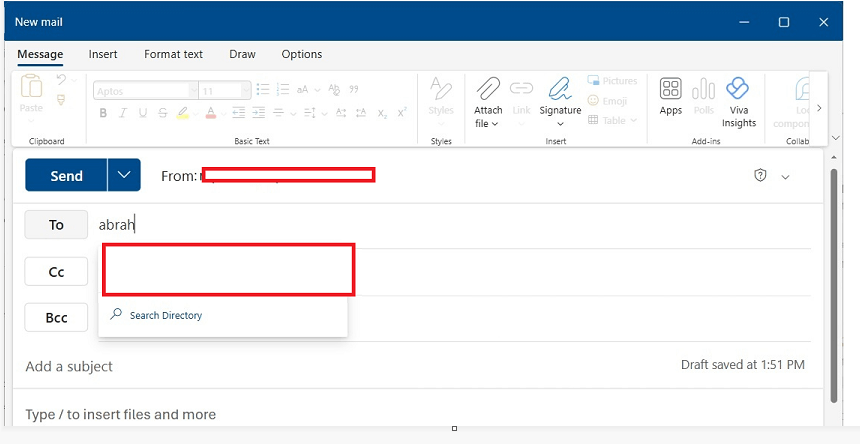Insert a Table from ribbon
Image resolution: width=860 pixels, height=444 pixels.
coord(612,120)
